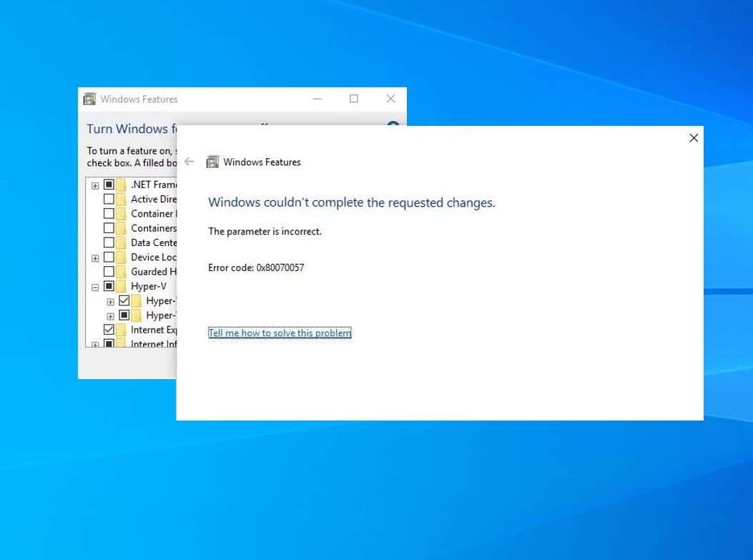
Task: Select the 'Data Cente' tree row label
Action: tap(154, 242)
